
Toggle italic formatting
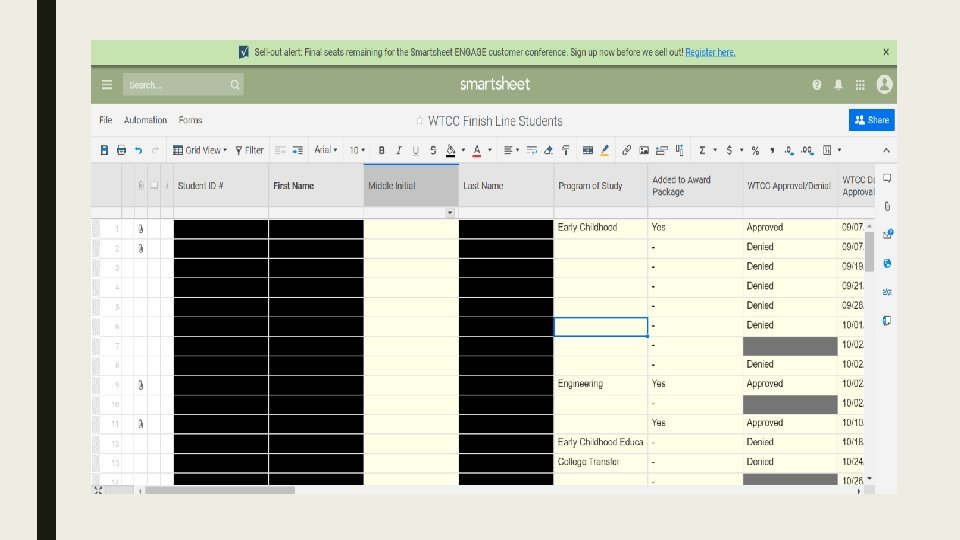(398, 150)
